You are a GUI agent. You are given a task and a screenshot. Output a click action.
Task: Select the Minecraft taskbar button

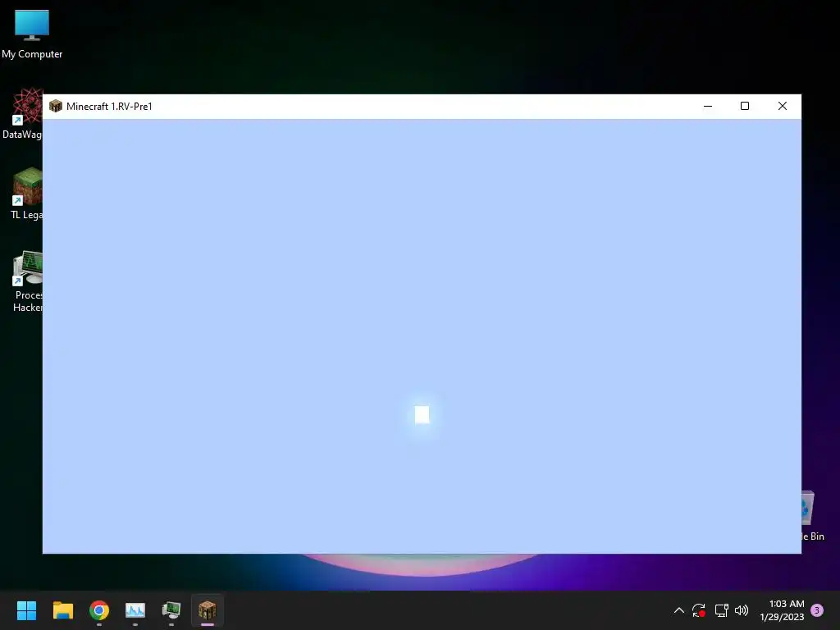click(208, 610)
